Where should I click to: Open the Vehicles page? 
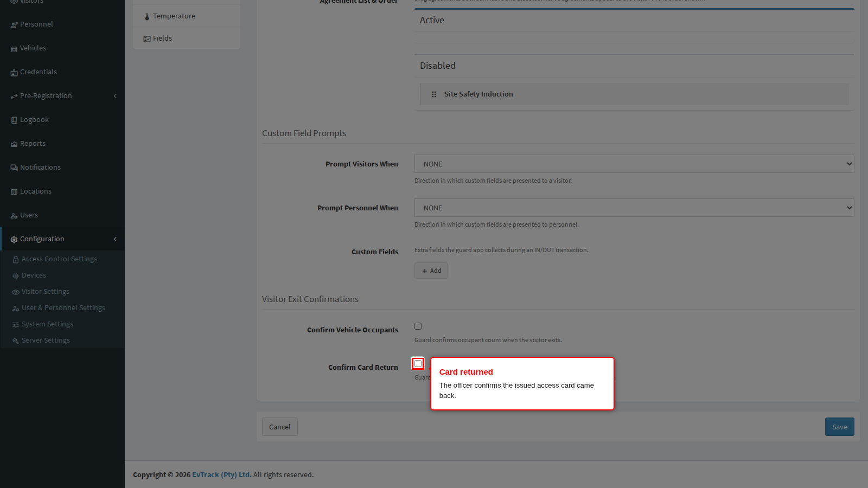pyautogui.click(x=62, y=48)
